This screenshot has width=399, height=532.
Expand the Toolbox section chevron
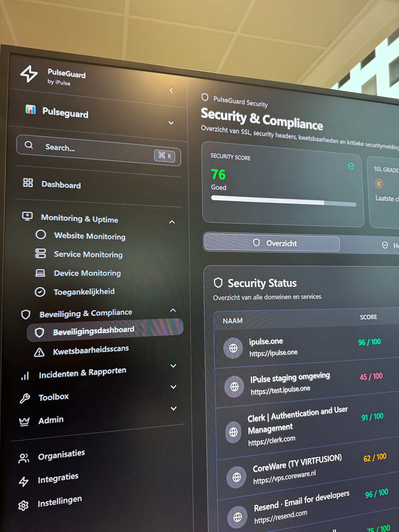[173, 387]
